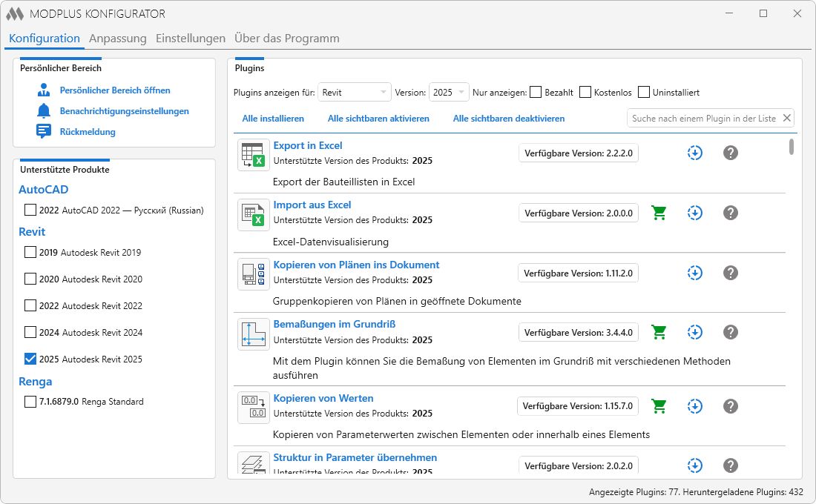816x504 pixels.
Task: Click the Kopieren von Plänen ins Dokument icon
Action: (254, 275)
